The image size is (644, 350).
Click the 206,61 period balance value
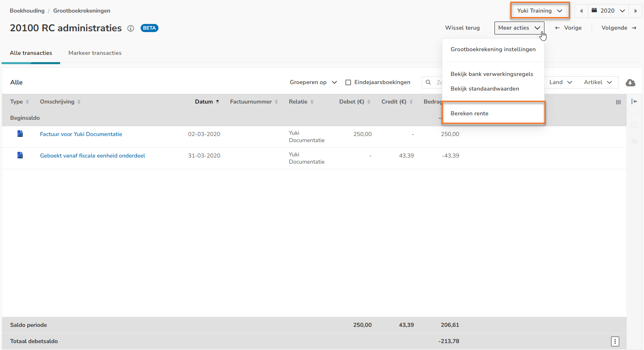coord(450,325)
